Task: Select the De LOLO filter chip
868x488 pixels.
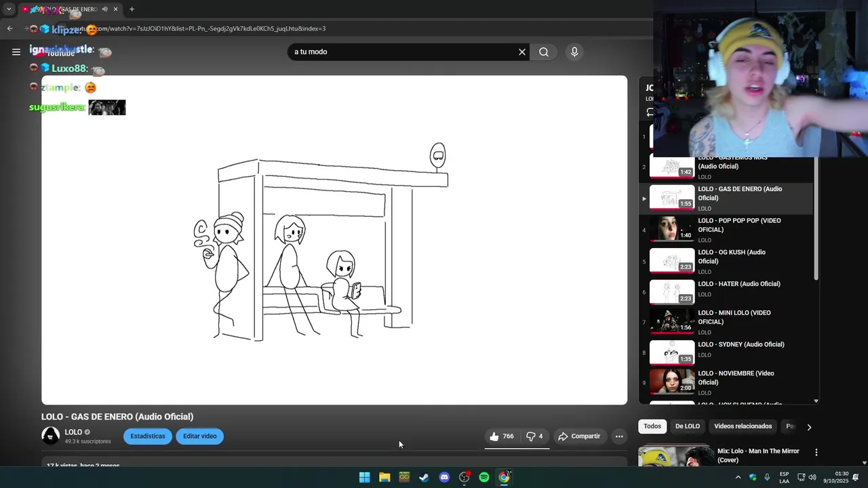Action: pos(687,426)
